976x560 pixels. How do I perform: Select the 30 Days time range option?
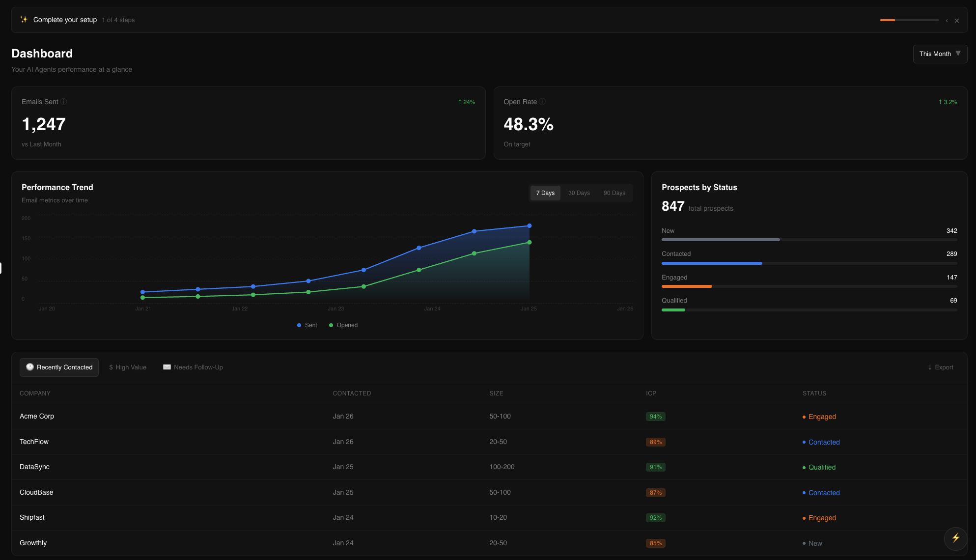pos(579,193)
